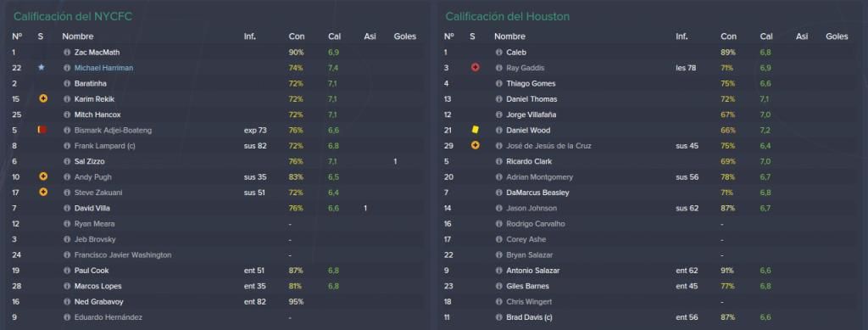Click the Inf. header in Houston table
This screenshot has height=330, width=868.
[682, 36]
